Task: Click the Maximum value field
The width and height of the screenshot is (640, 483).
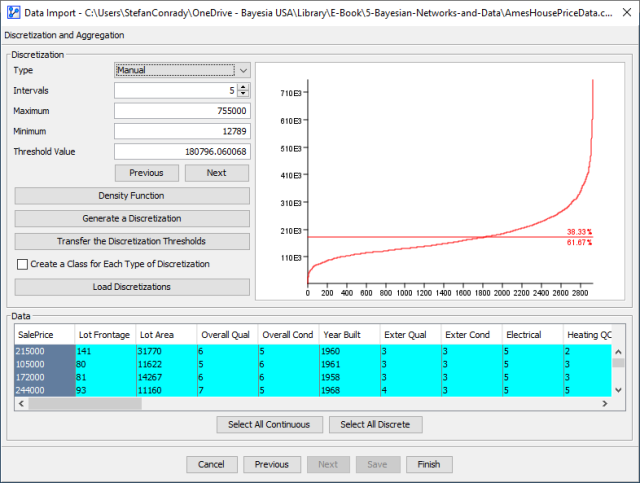Action: 182,111
